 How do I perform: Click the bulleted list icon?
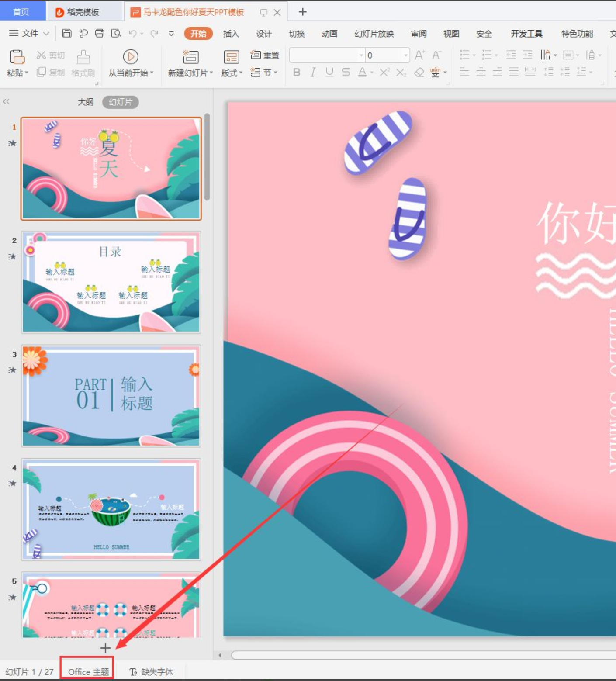[x=464, y=55]
